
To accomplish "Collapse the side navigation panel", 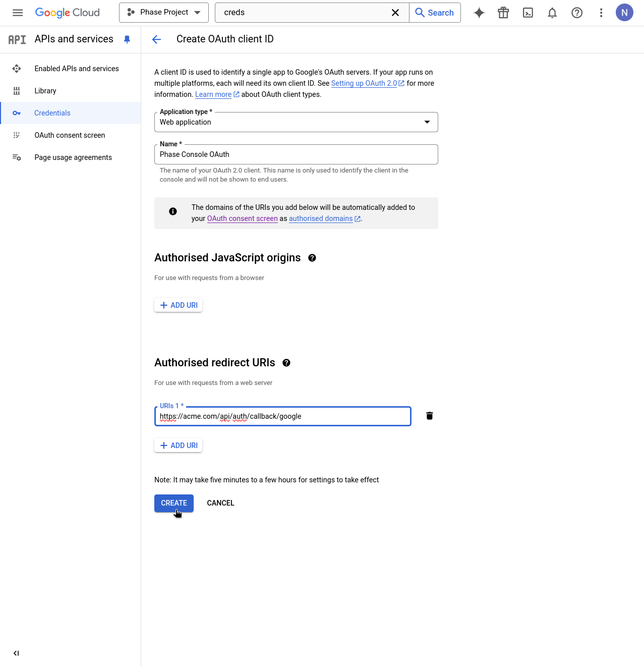I will tap(16, 653).
